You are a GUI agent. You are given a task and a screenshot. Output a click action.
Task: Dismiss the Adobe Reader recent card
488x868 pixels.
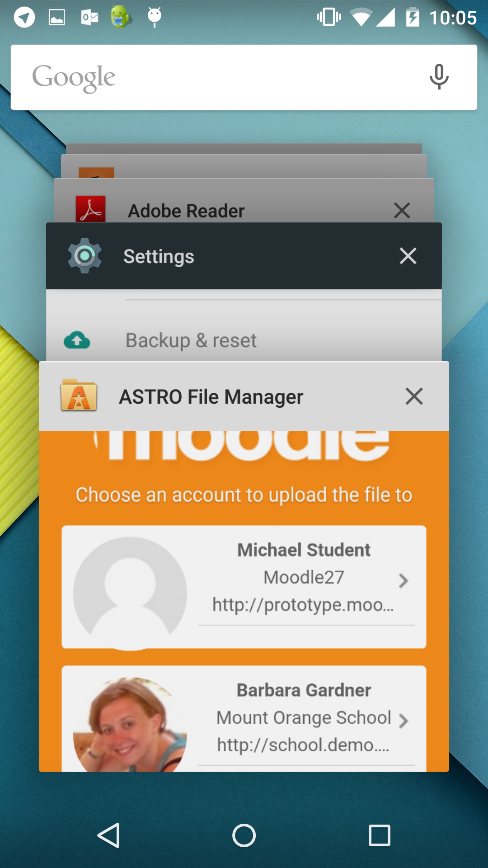402,210
